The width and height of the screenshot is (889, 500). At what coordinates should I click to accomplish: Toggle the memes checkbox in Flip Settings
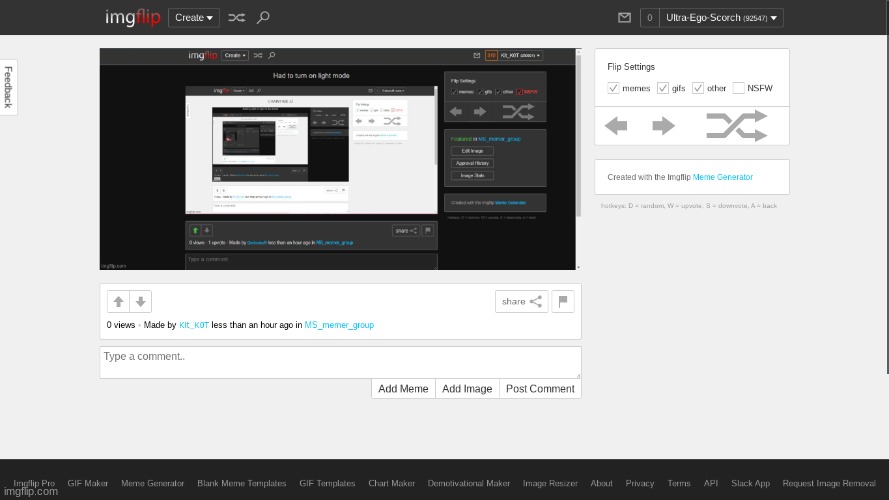613,88
